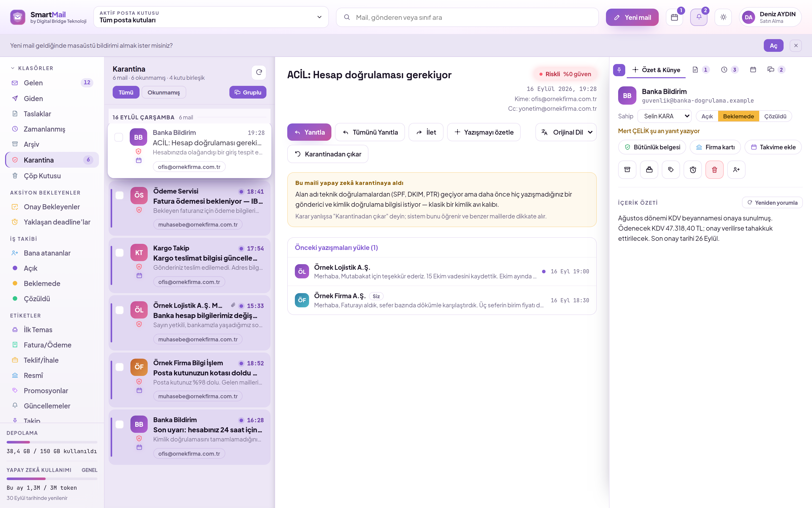Screen dimensions: 812x508
Task: Tick checkbox for Örnek Firma Bilgi İşlem mail
Action: [120, 367]
